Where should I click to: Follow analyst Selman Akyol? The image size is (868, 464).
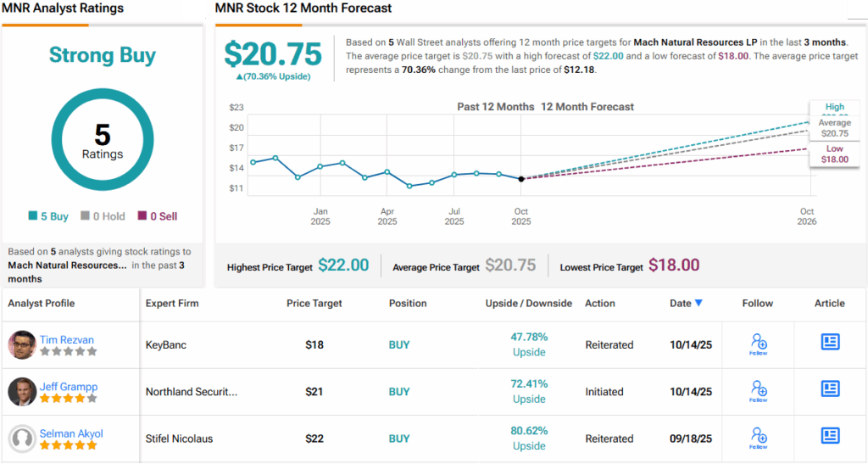(x=758, y=437)
